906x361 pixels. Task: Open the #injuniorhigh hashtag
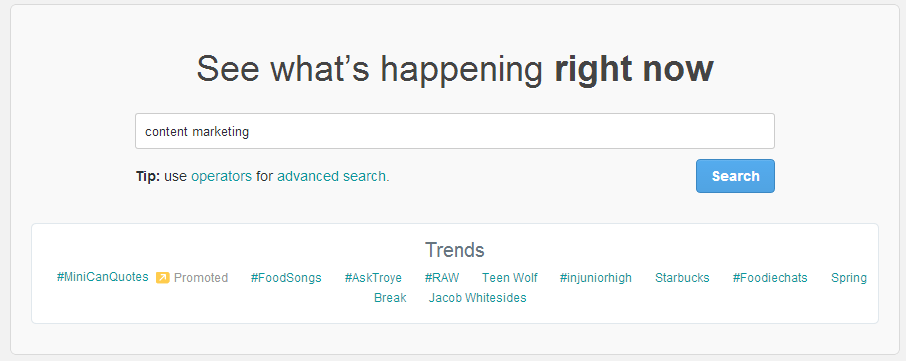[x=596, y=278]
